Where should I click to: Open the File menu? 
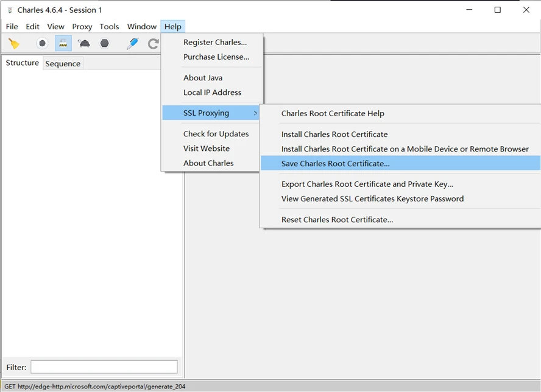pyautogui.click(x=12, y=27)
